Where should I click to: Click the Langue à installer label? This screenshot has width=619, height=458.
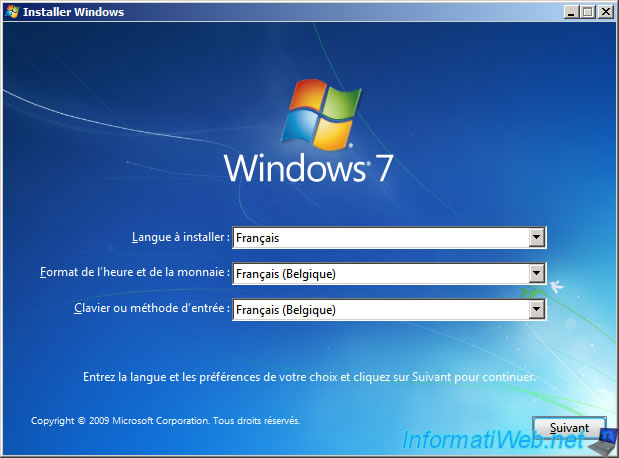coord(181,237)
